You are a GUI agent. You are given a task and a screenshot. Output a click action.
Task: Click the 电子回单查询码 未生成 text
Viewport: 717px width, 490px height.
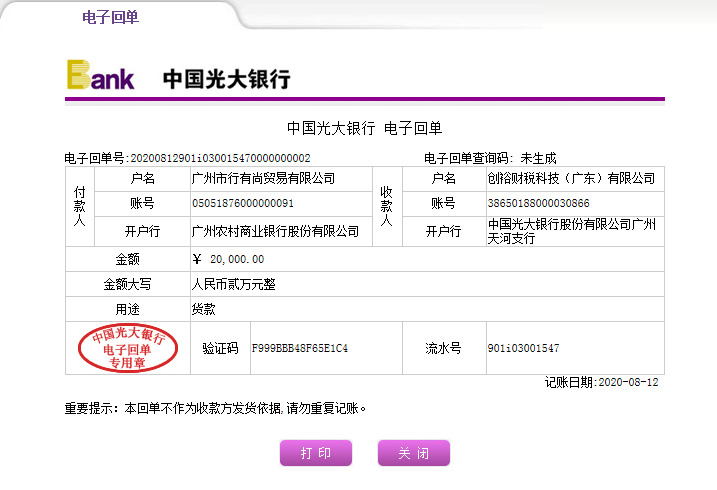[x=490, y=158]
